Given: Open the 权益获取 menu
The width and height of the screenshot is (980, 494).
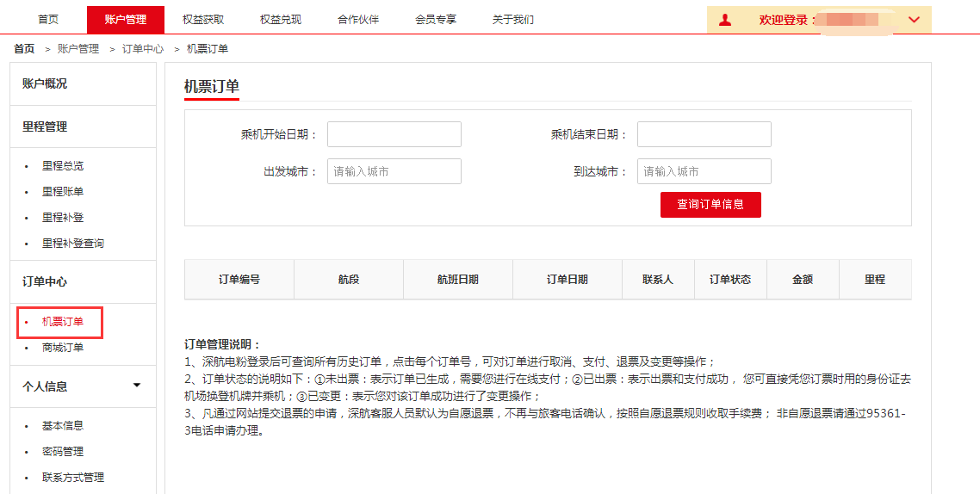Looking at the screenshot, I should pyautogui.click(x=203, y=20).
